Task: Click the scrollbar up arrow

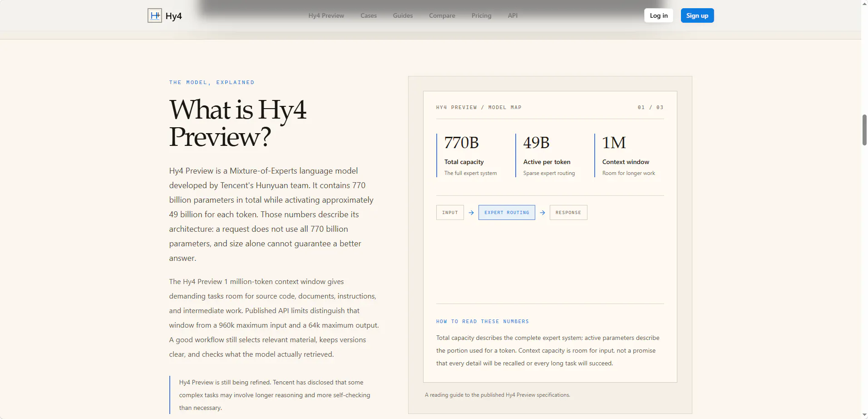Action: pos(864,3)
